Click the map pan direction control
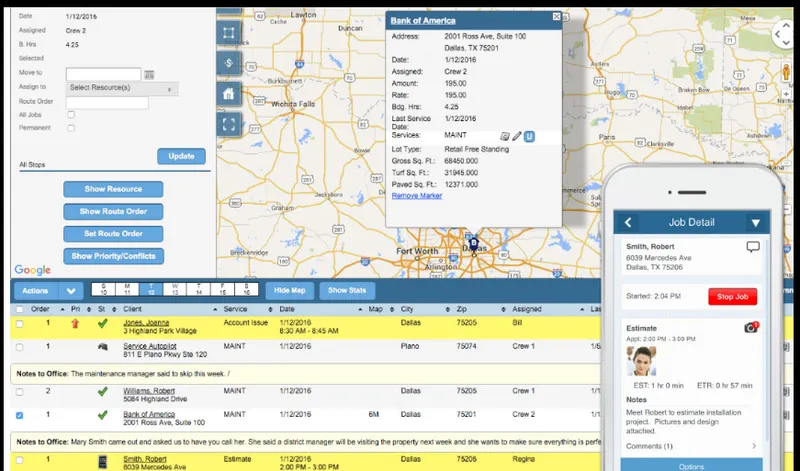 783,35
